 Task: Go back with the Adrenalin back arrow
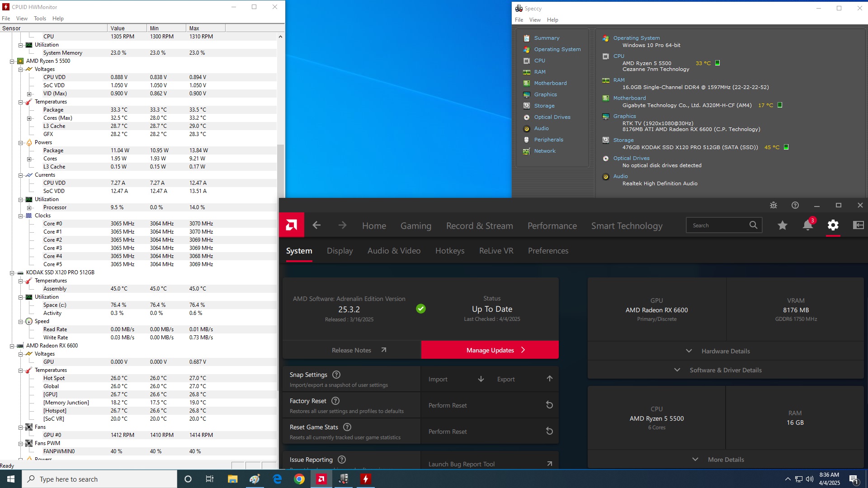click(x=316, y=225)
